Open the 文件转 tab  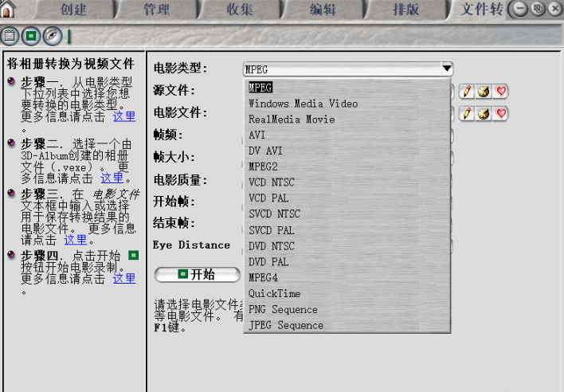480,10
